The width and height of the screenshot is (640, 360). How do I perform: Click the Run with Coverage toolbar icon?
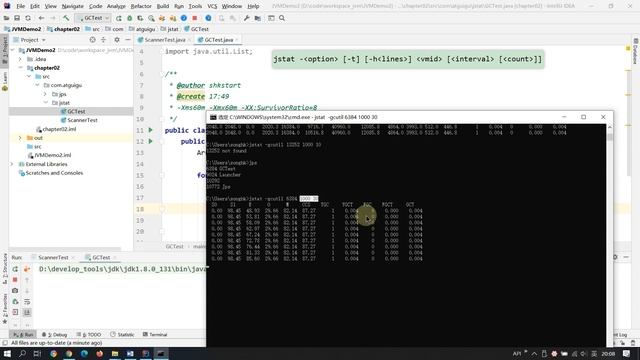[x=140, y=18]
